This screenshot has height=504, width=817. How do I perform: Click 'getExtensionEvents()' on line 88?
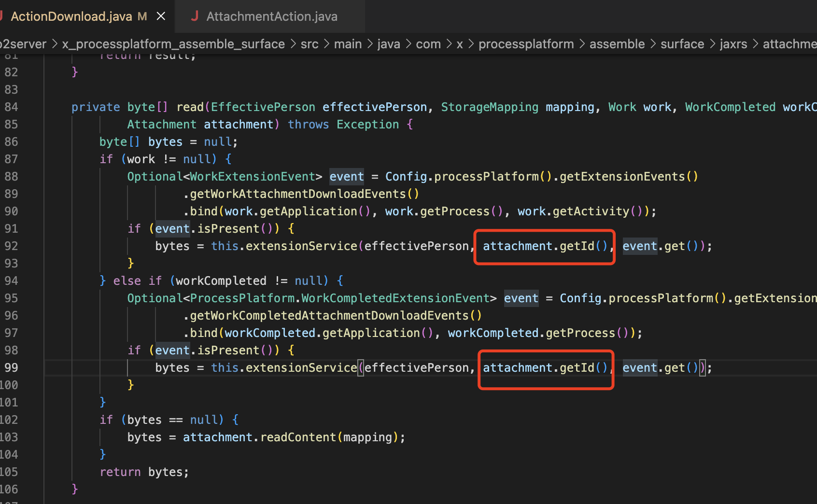pos(629,177)
